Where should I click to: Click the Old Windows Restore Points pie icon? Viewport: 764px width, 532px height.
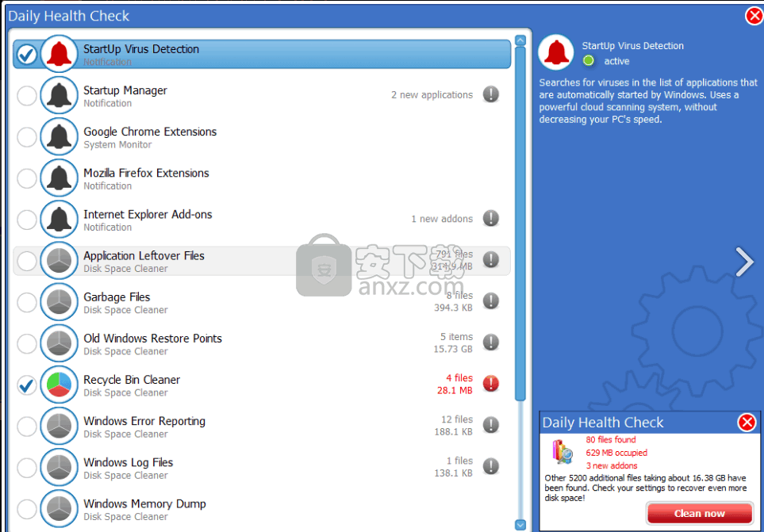tap(59, 343)
